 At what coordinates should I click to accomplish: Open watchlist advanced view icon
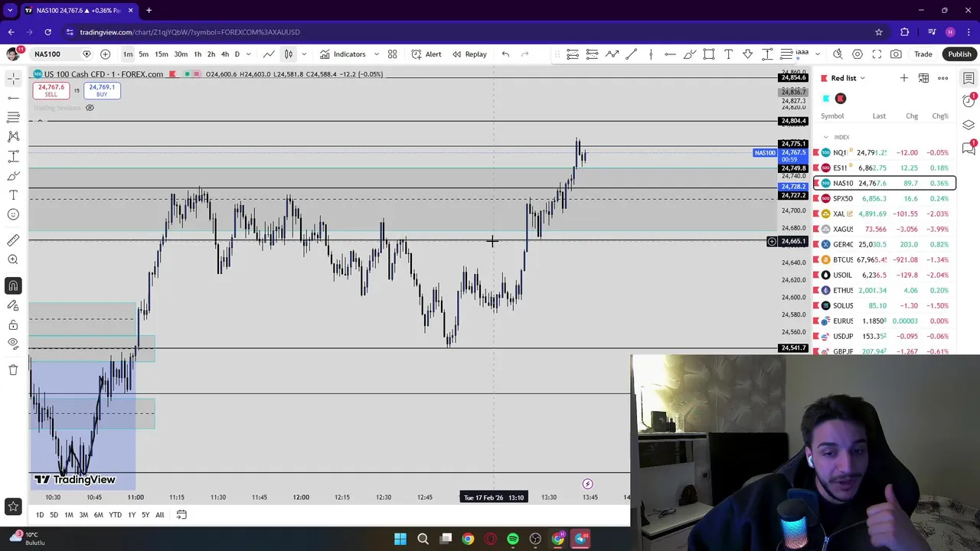click(923, 78)
